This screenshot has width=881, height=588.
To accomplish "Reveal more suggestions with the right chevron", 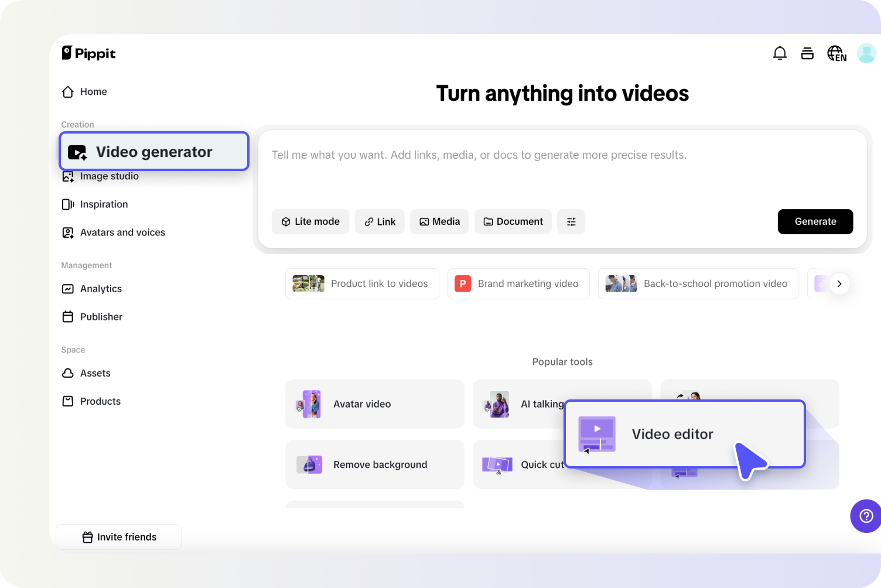I will [x=839, y=283].
